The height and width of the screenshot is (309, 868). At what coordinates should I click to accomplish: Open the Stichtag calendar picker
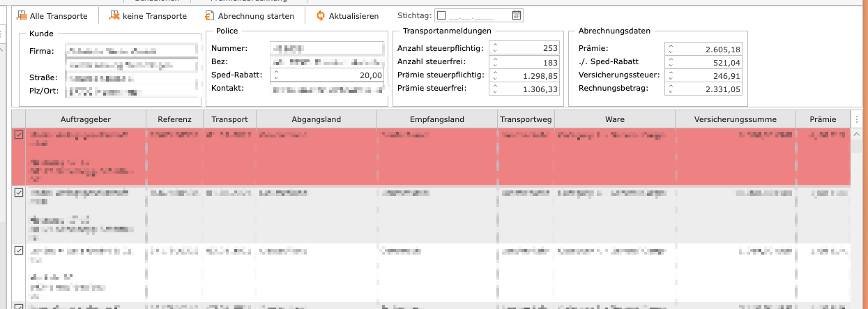coord(516,15)
